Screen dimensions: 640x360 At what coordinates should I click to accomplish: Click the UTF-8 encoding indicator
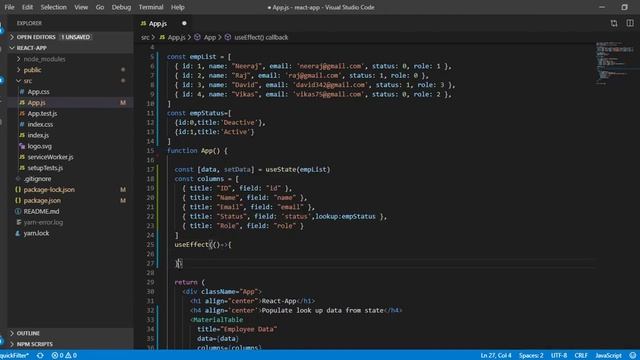coord(559,355)
